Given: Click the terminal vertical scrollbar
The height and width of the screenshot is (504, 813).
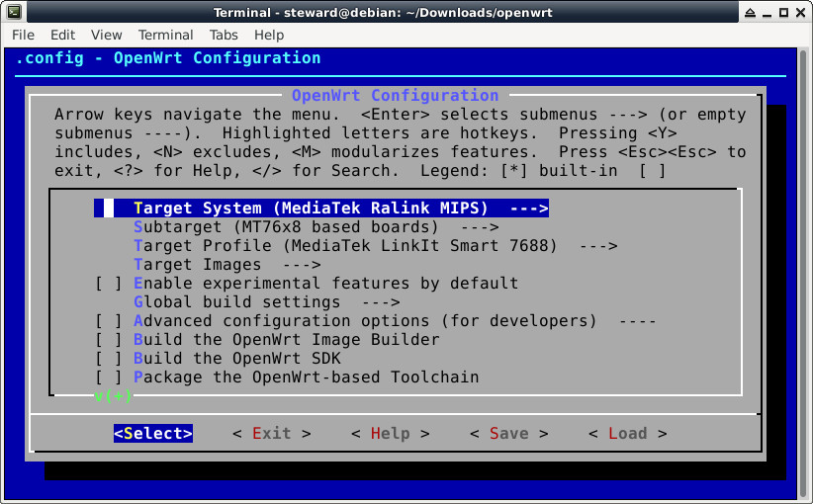Looking at the screenshot, I should click(x=803, y=273).
